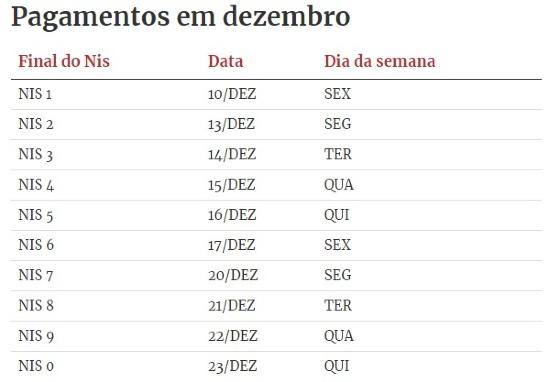Screen dimensions: 560x382
Task: Click the 21/DEZ date cell
Action: pyautogui.click(x=232, y=306)
